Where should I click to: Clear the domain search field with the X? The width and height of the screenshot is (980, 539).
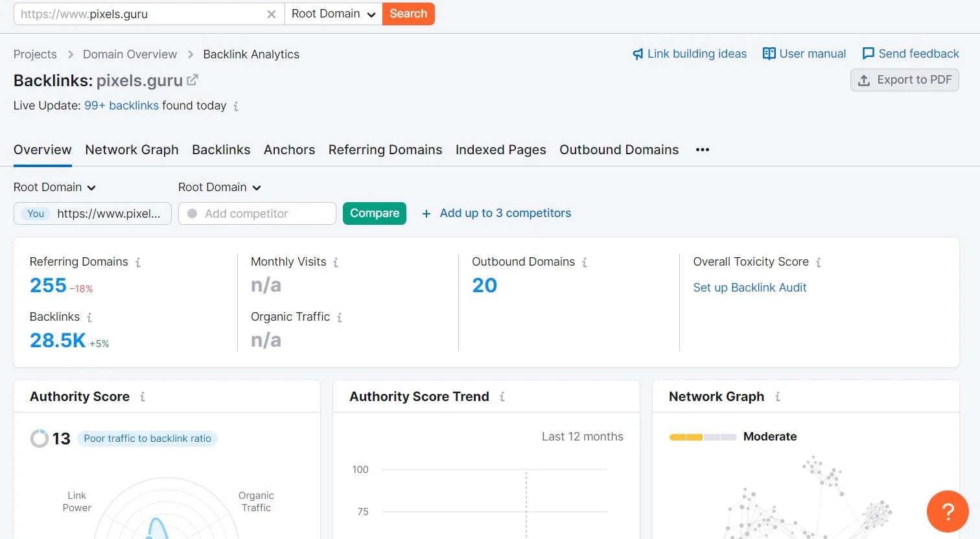tap(272, 14)
